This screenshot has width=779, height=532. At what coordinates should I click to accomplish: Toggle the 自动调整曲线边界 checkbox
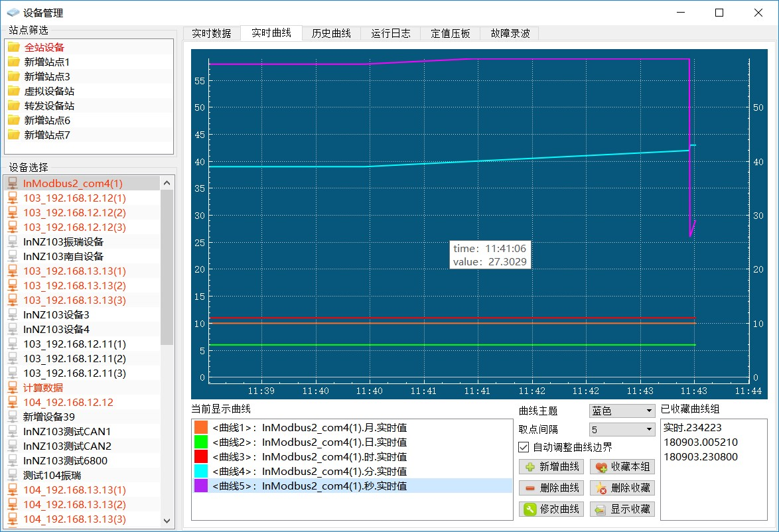524,447
